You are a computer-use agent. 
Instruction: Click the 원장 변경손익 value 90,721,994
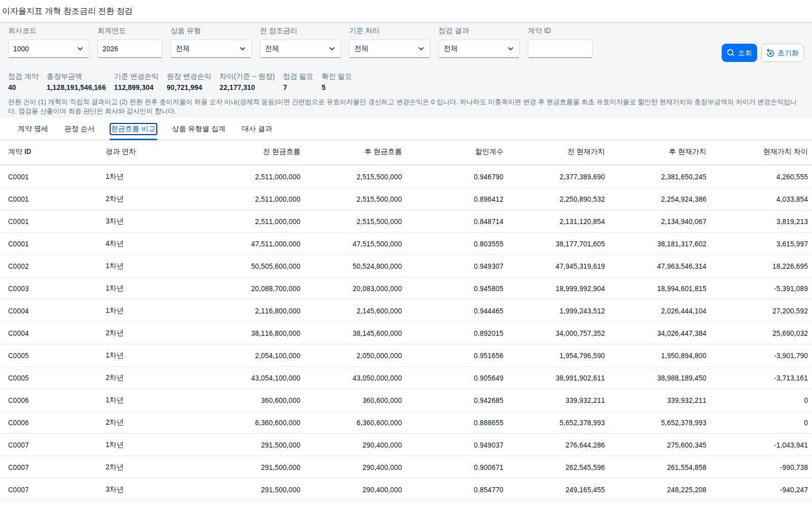click(x=185, y=87)
